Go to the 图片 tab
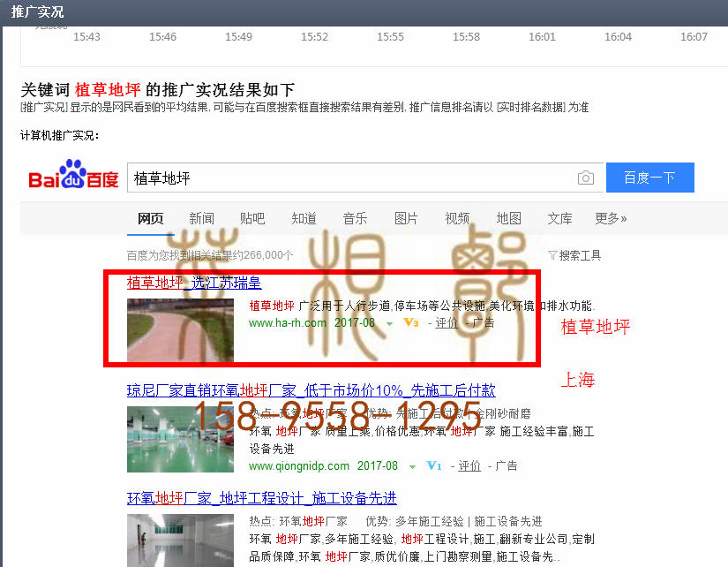This screenshot has height=567, width=728. click(406, 218)
